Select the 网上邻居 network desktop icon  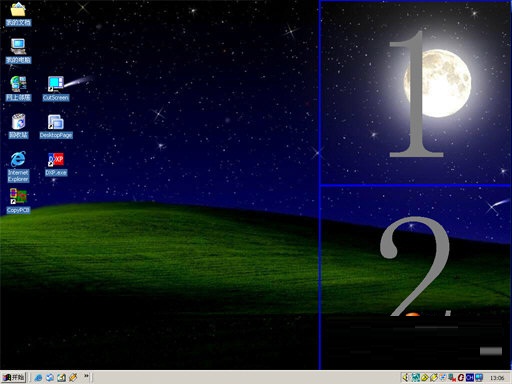click(18, 88)
